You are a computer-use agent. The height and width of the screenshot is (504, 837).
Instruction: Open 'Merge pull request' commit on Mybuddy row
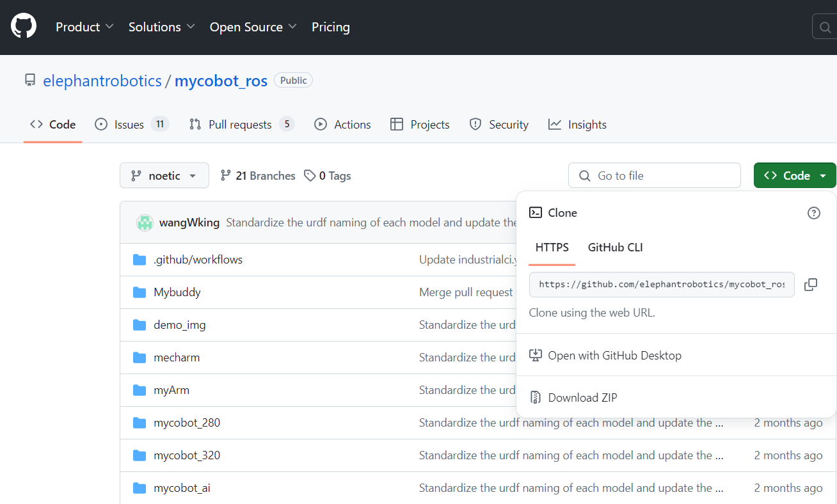[466, 292]
